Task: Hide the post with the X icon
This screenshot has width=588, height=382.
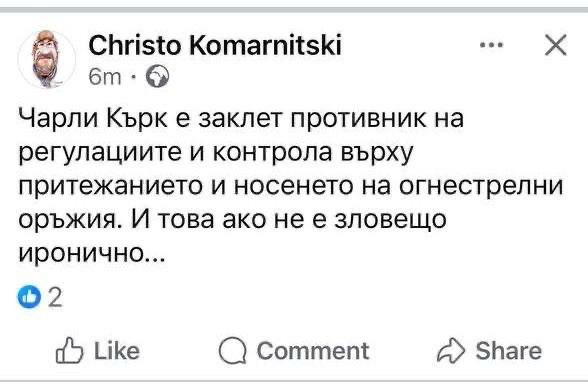Action: click(x=555, y=45)
